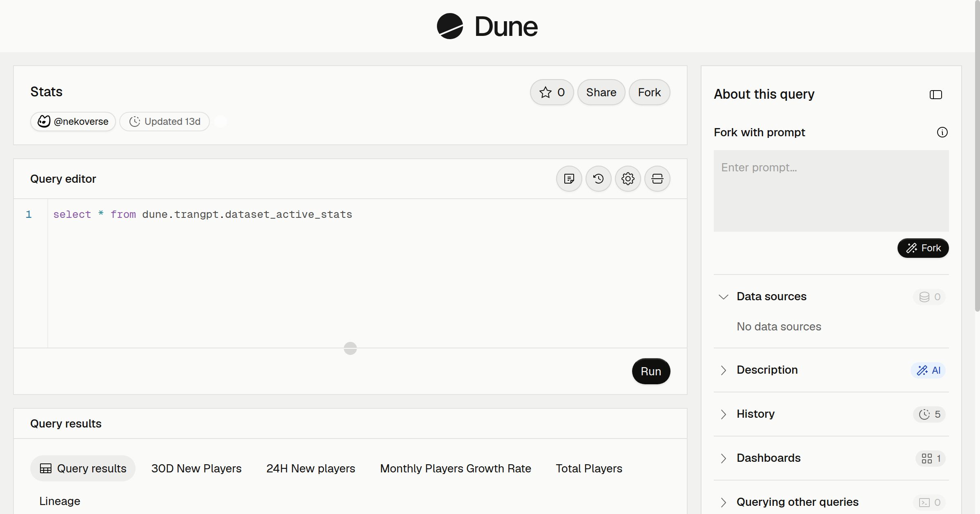Collapse the Data sources section
This screenshot has height=514, width=980.
(723, 297)
